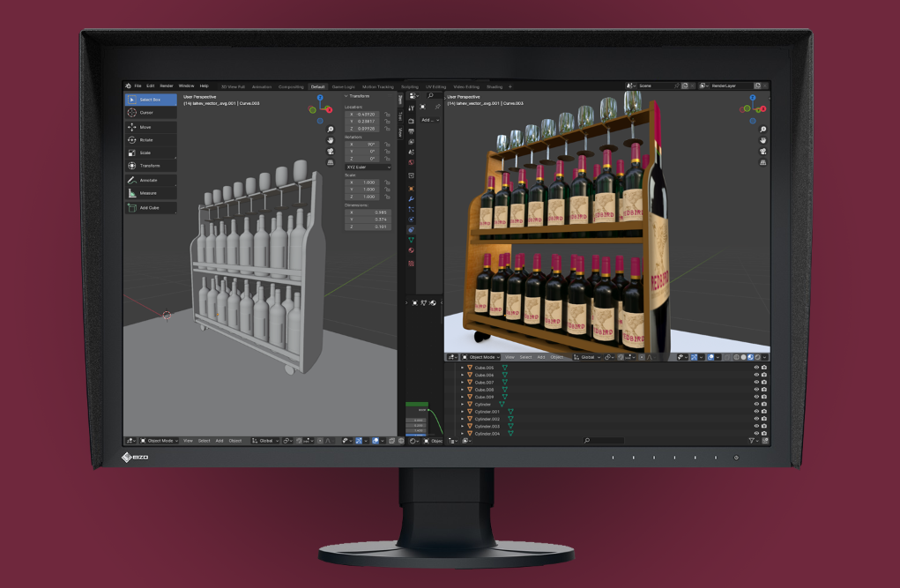
Task: Open the Render properties tab icon
Action: point(411,121)
